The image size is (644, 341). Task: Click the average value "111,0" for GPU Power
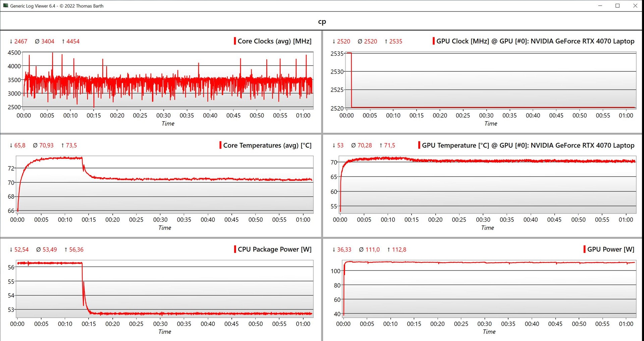pyautogui.click(x=373, y=250)
